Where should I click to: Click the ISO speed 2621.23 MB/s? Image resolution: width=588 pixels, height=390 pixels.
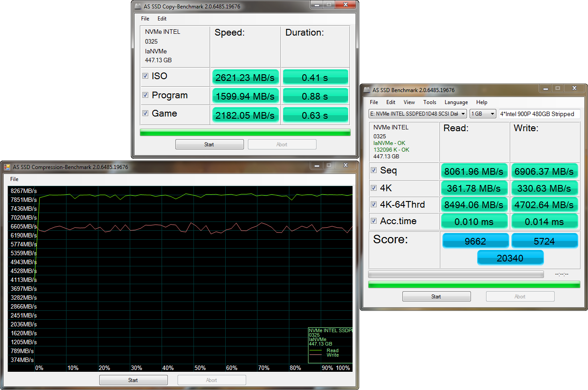pos(246,77)
